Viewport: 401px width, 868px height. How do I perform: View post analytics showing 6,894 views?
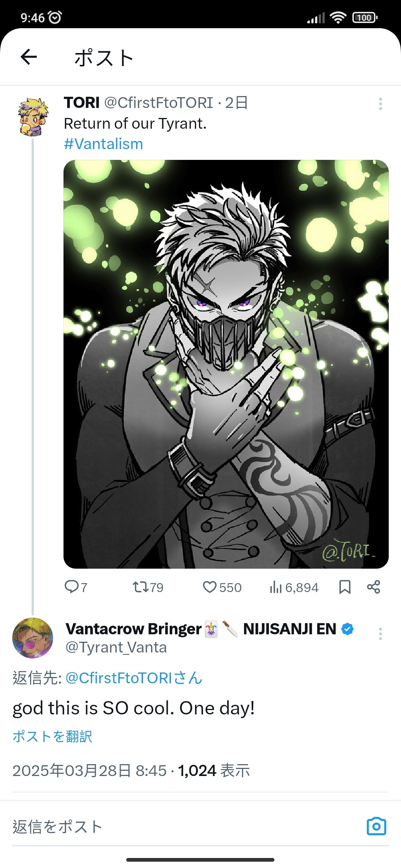click(x=294, y=587)
